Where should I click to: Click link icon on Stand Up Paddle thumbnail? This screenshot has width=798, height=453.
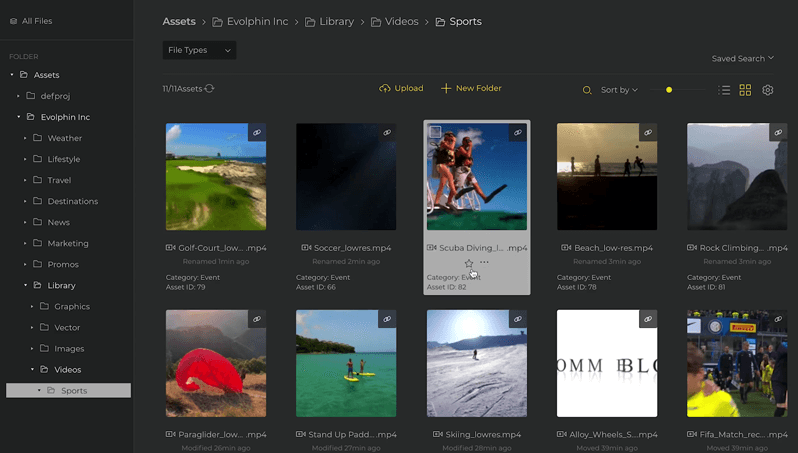click(x=387, y=319)
